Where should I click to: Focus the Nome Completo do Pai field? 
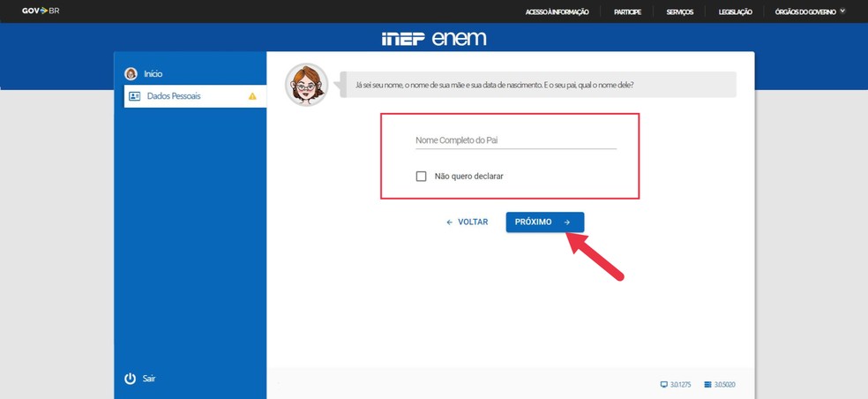[x=516, y=140]
